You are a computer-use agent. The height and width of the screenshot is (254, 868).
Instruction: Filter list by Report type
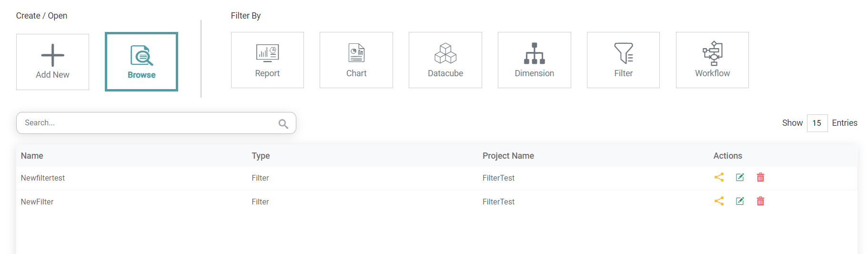pos(267,60)
